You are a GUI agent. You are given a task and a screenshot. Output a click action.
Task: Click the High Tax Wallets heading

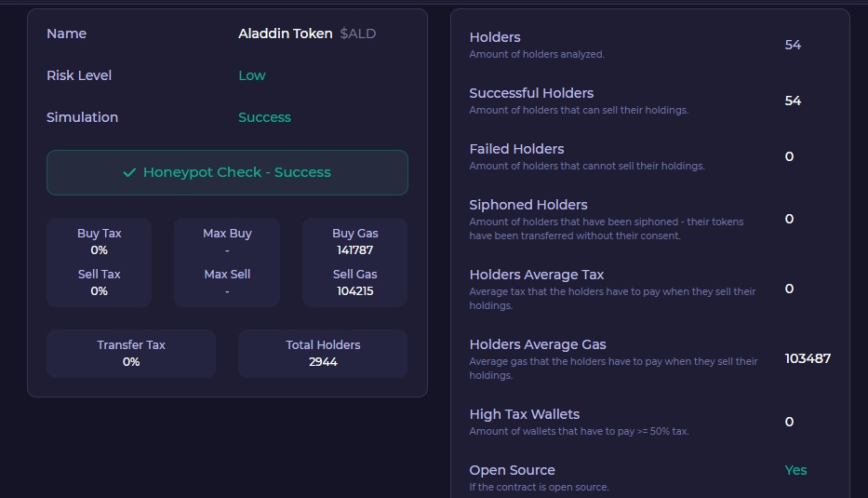click(x=524, y=414)
